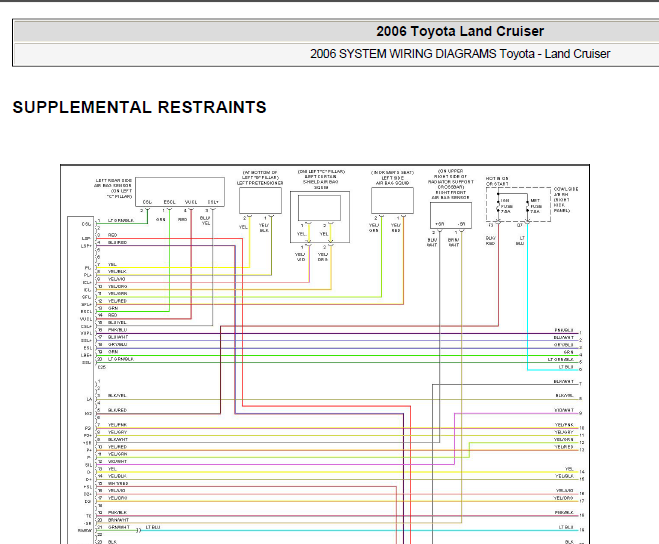
Task: Click the F3 connector label below IGN fuse
Action: coord(490,225)
